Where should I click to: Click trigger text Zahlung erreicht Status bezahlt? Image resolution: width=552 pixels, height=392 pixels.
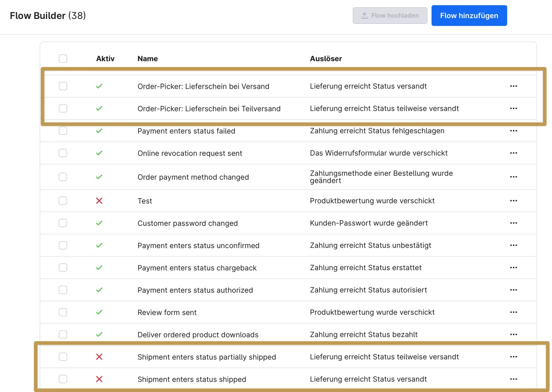click(364, 334)
